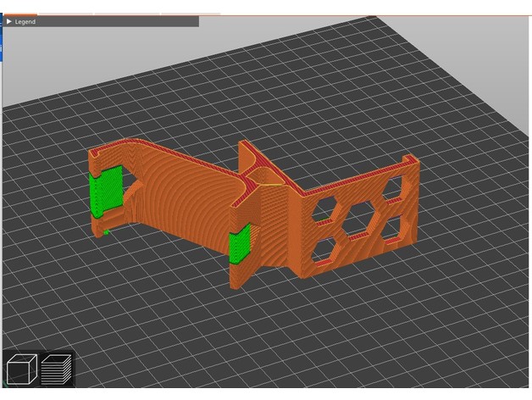Select the orange-highlighted first top tab
The width and height of the screenshot is (532, 400).
pos(19,14)
